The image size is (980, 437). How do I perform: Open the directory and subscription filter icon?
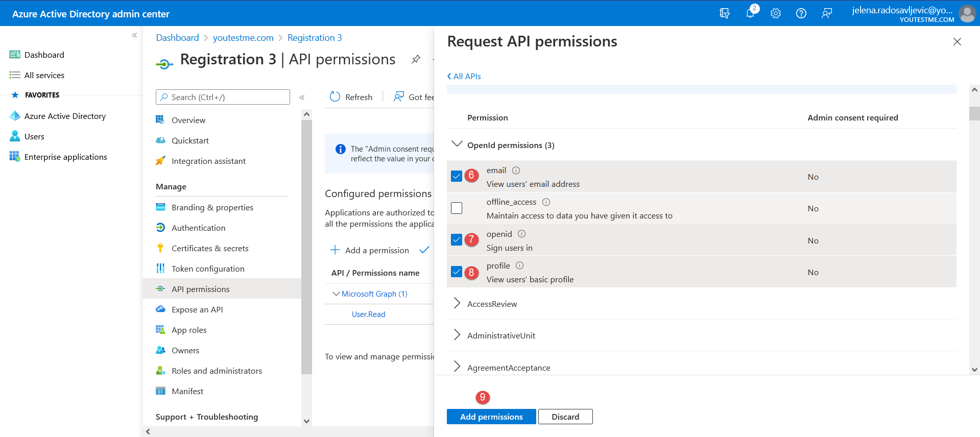(724, 13)
